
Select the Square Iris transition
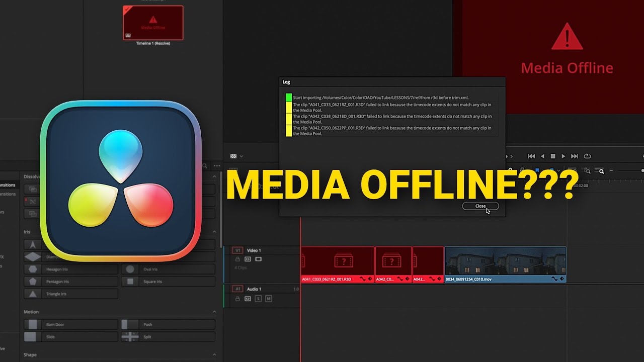coord(168,282)
